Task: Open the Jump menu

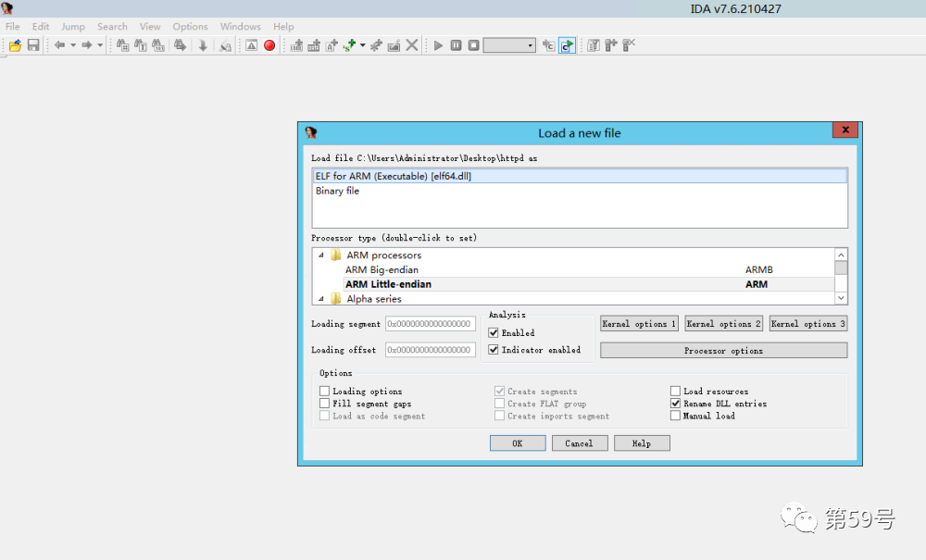Action: 73,27
